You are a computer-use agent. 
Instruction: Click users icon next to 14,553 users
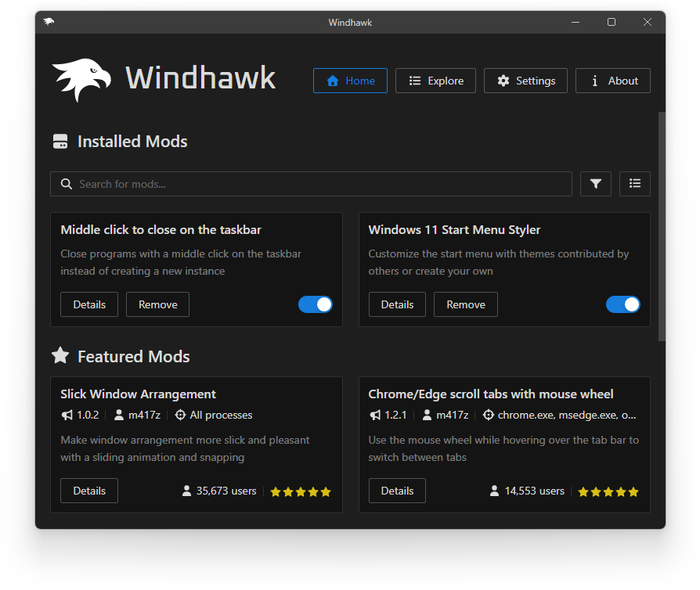[x=494, y=491]
